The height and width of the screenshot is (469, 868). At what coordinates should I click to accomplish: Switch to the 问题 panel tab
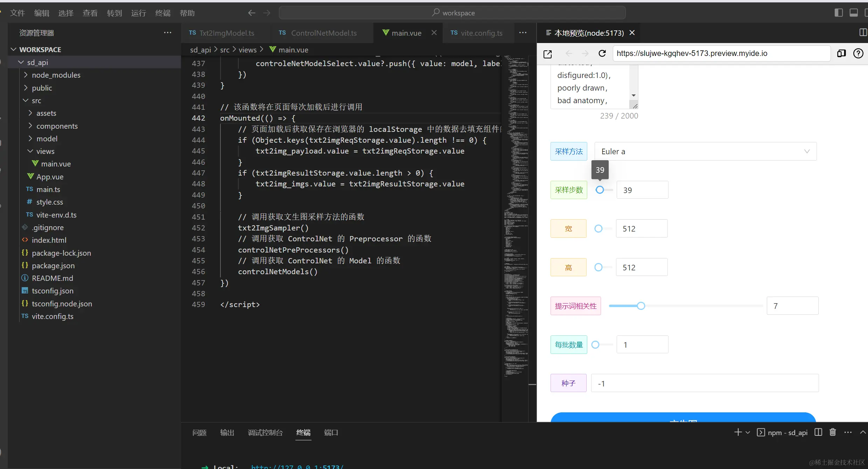199,433
